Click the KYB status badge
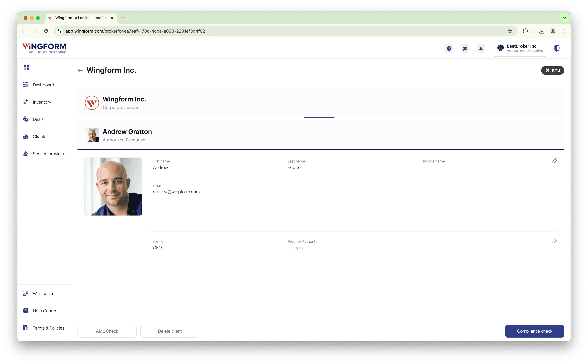Image resolution: width=588 pixels, height=364 pixels. 552,70
